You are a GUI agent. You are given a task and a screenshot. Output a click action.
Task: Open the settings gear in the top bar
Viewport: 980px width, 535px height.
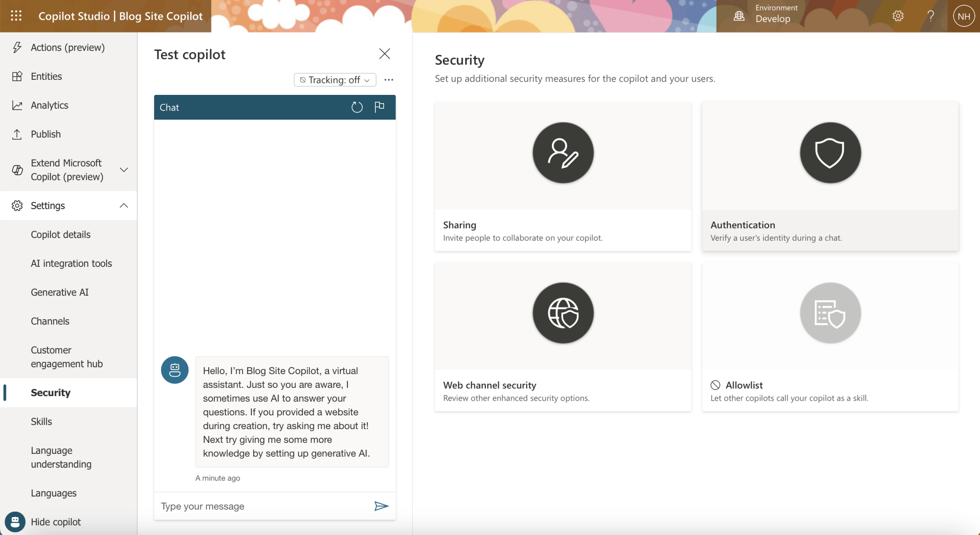click(x=898, y=16)
